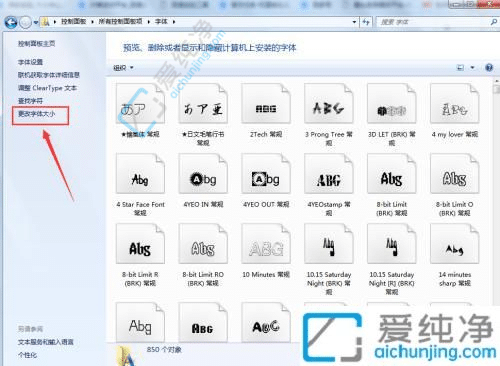
Task: Select the 8-bit Limit R (BRK) font icon
Action: tap(140, 244)
